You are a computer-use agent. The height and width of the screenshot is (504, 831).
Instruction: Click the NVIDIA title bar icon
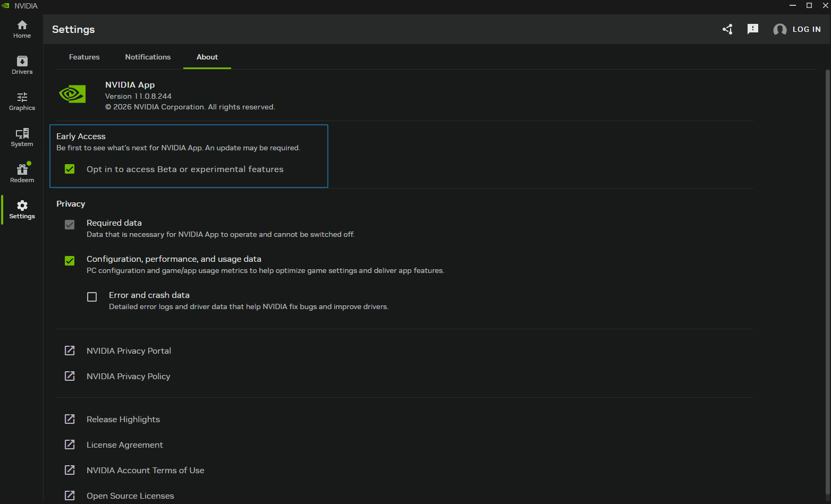(6, 6)
